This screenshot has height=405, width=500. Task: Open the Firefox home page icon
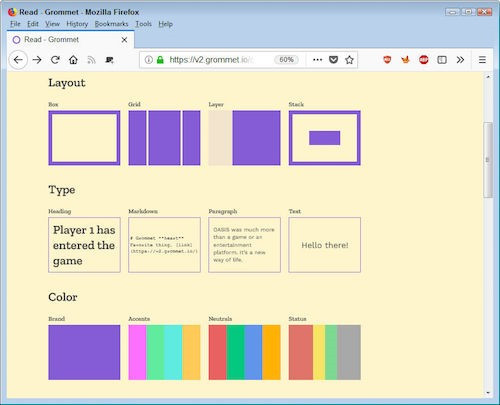73,60
